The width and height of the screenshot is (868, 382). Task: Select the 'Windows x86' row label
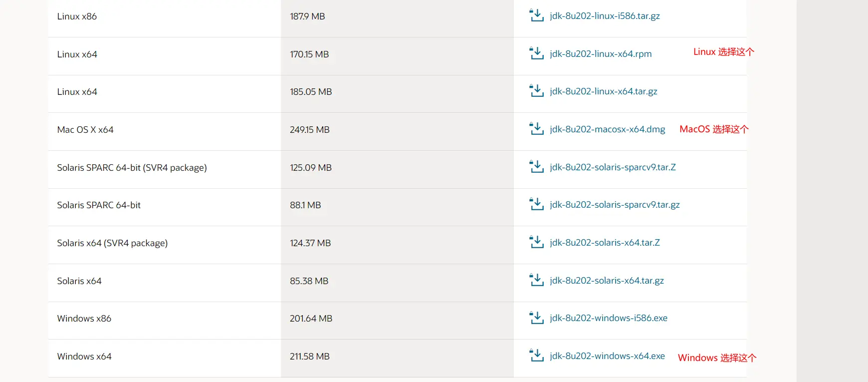84,319
